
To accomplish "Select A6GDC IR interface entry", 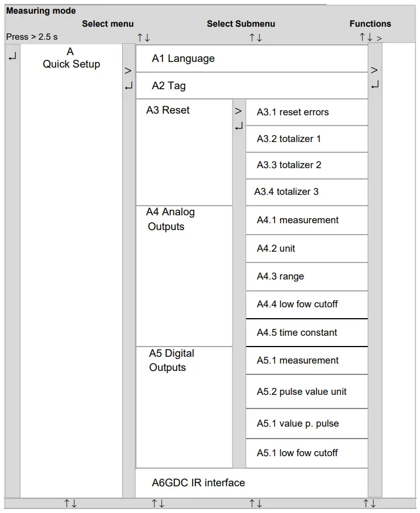I will (x=198, y=483).
